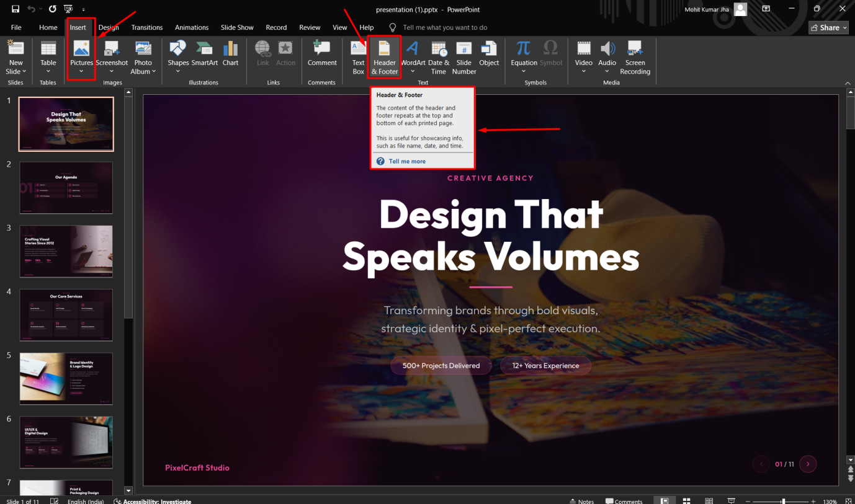
Task: Click Accessibility: Investigate in status bar
Action: pyautogui.click(x=153, y=501)
